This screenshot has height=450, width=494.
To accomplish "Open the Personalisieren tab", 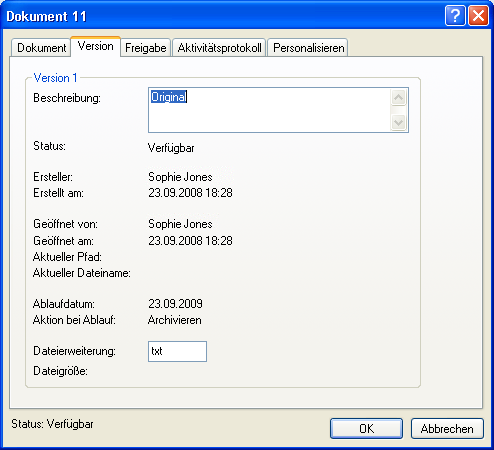I will click(308, 48).
